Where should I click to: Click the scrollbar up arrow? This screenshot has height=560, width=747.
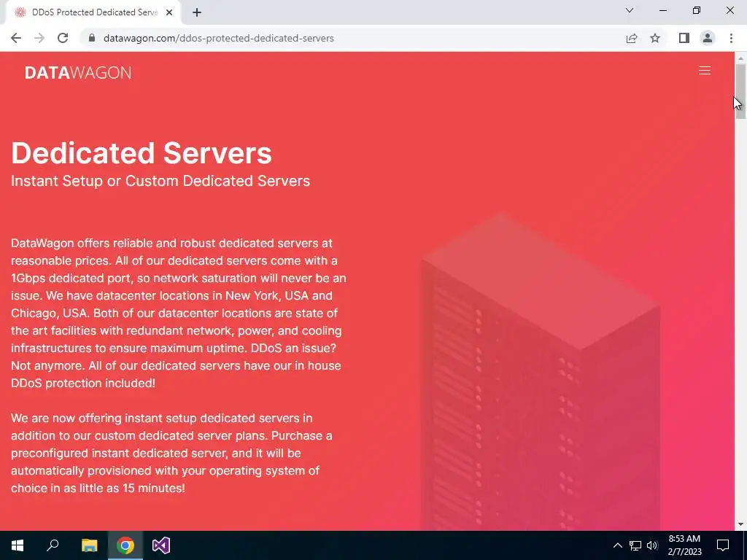740,58
